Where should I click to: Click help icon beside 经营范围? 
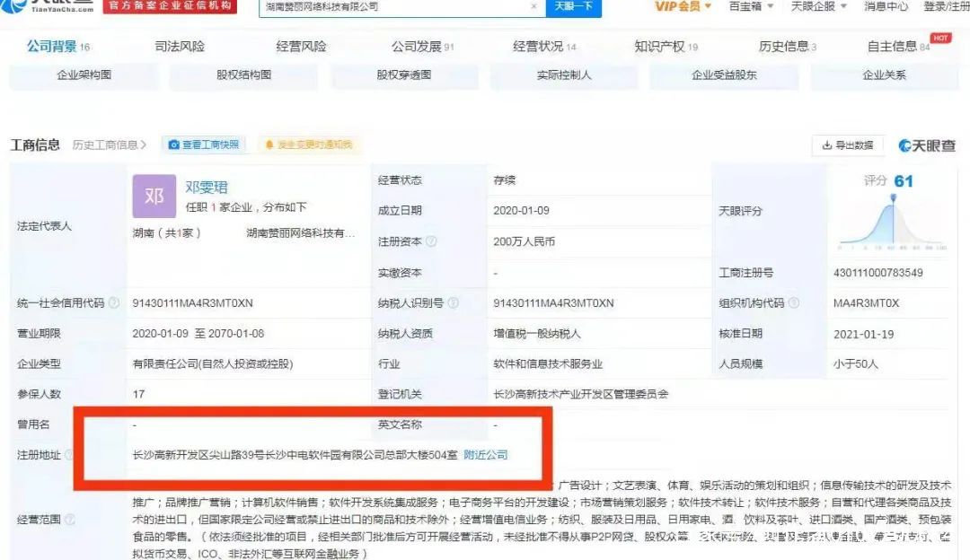click(69, 520)
